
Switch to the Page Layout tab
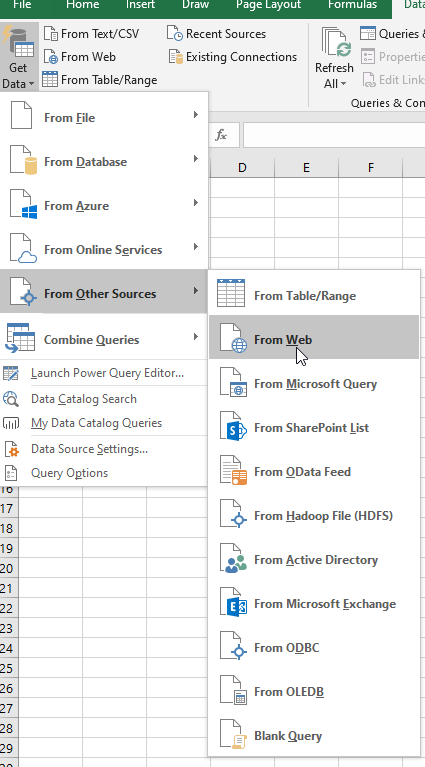pos(268,5)
